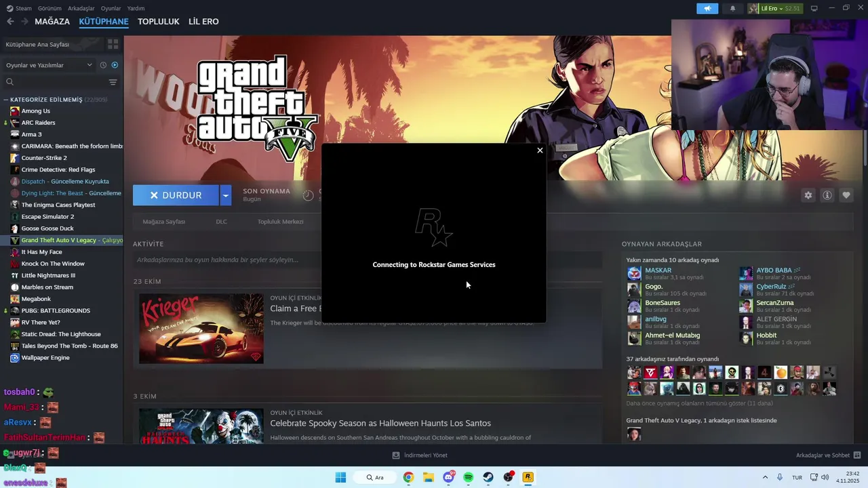The width and height of the screenshot is (868, 488).
Task: Show game info icon
Action: click(x=827, y=195)
